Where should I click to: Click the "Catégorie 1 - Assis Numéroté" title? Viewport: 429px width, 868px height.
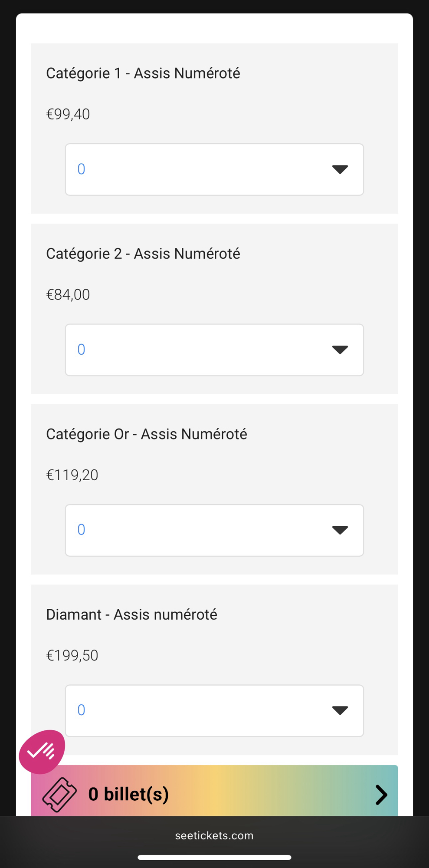point(143,73)
